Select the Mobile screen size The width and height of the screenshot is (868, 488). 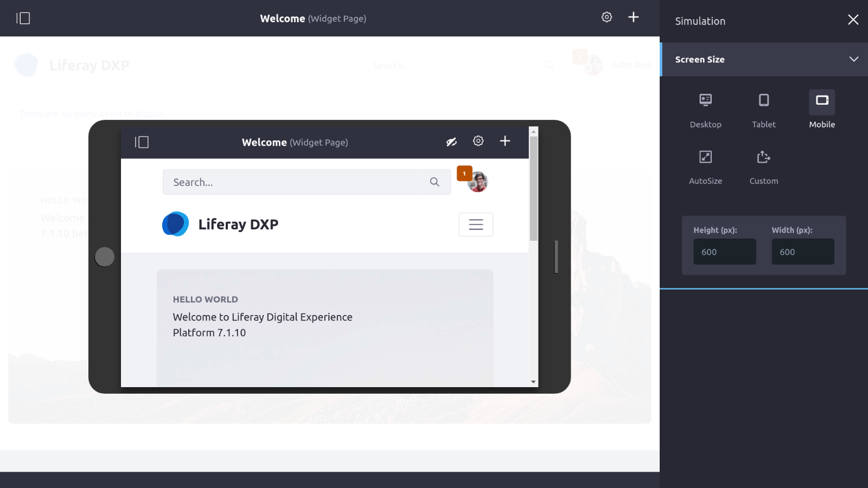point(822,110)
